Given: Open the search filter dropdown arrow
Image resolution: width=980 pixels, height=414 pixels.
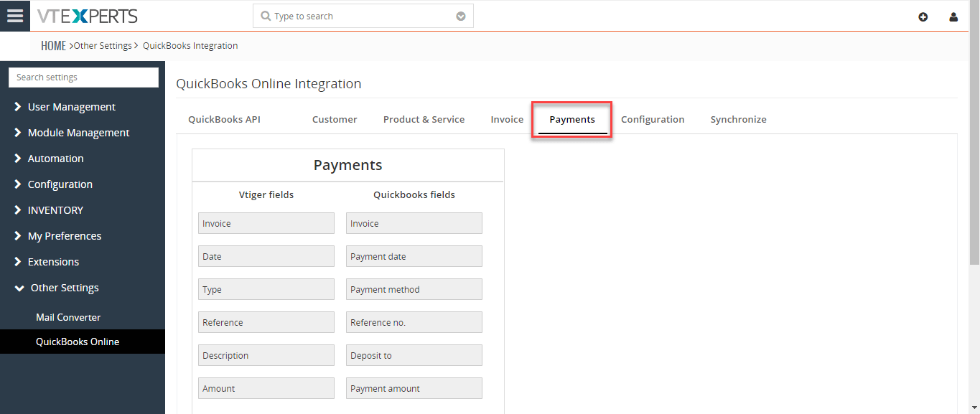Looking at the screenshot, I should [460, 15].
